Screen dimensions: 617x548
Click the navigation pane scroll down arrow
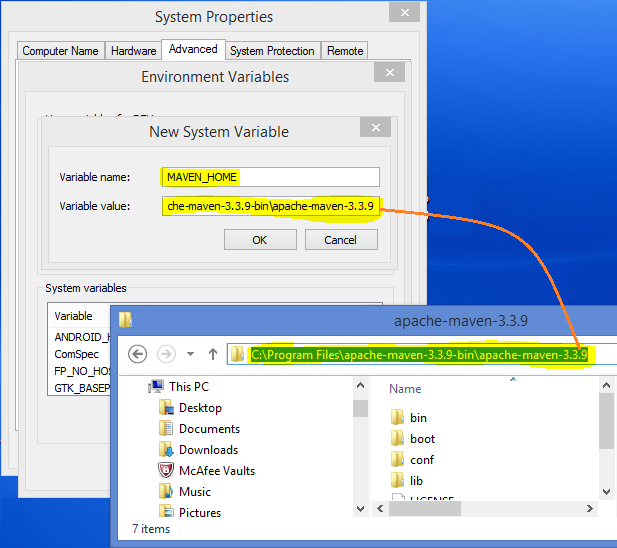click(360, 509)
